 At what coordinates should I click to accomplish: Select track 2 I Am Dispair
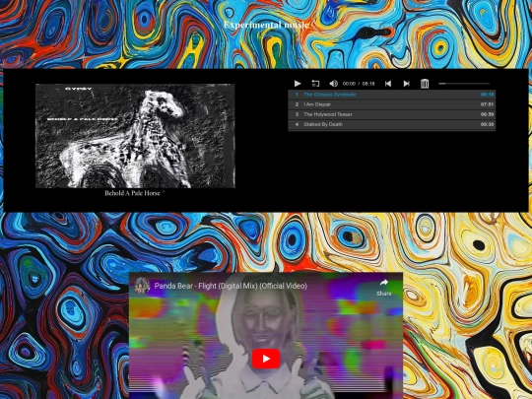click(391, 104)
